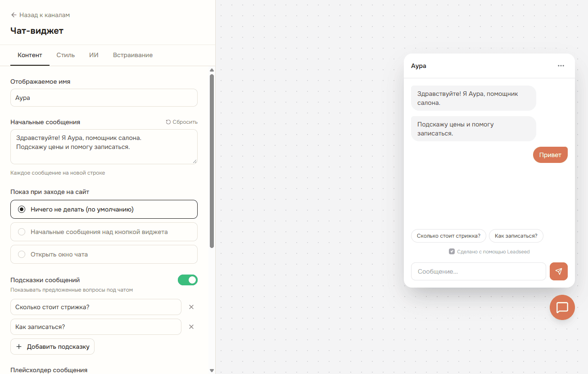Viewport: 588px width, 374px height.
Task: Disable the Подсказки сообщений switch
Action: tap(188, 280)
